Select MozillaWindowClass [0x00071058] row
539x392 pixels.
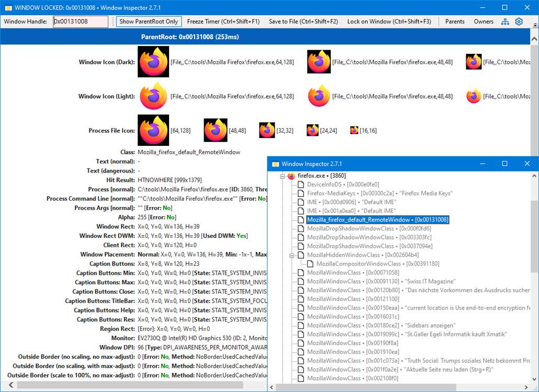[353, 272]
